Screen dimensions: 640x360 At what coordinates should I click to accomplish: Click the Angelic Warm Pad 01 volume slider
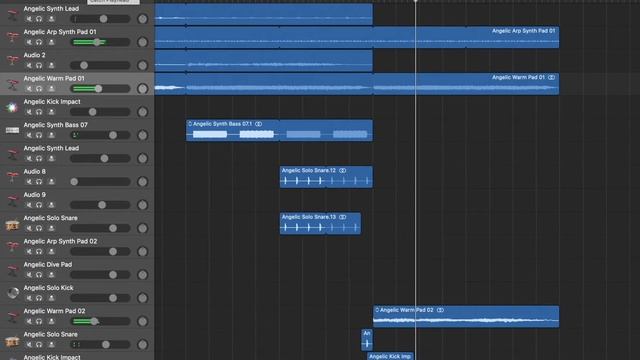click(x=100, y=89)
